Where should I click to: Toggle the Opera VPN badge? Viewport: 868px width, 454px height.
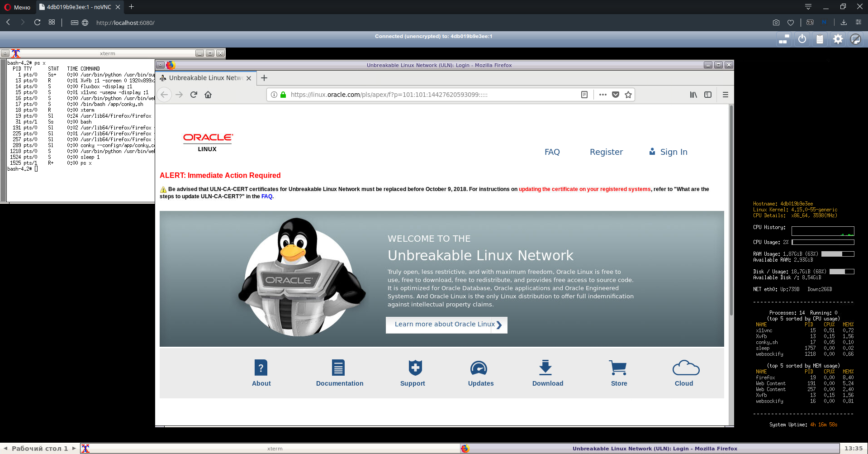[75, 23]
